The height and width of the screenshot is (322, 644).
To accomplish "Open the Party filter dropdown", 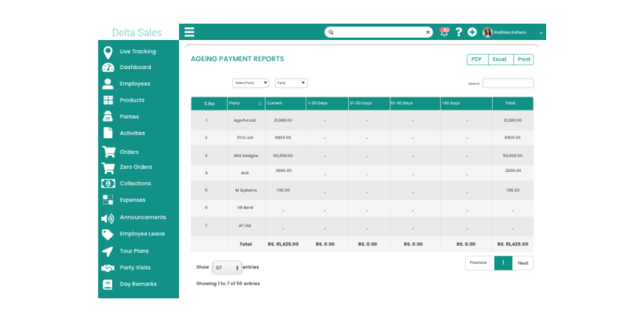I will pos(291,83).
